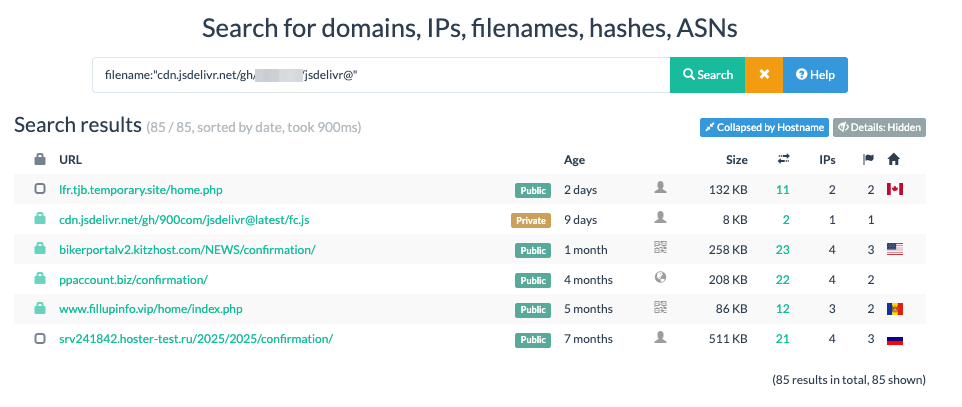
Task: Click the Canada flag on lfr.tjb.temporary.site row
Action: pos(895,189)
